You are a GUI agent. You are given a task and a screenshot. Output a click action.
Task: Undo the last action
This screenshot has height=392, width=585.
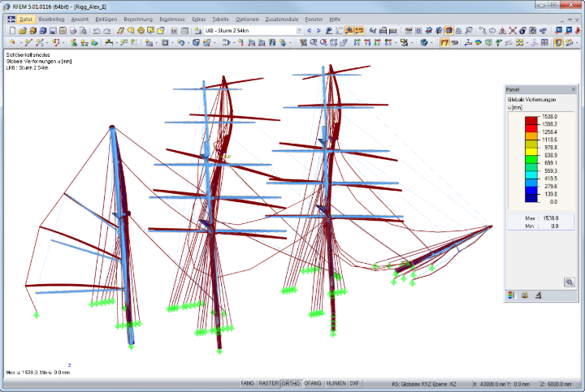(97, 31)
